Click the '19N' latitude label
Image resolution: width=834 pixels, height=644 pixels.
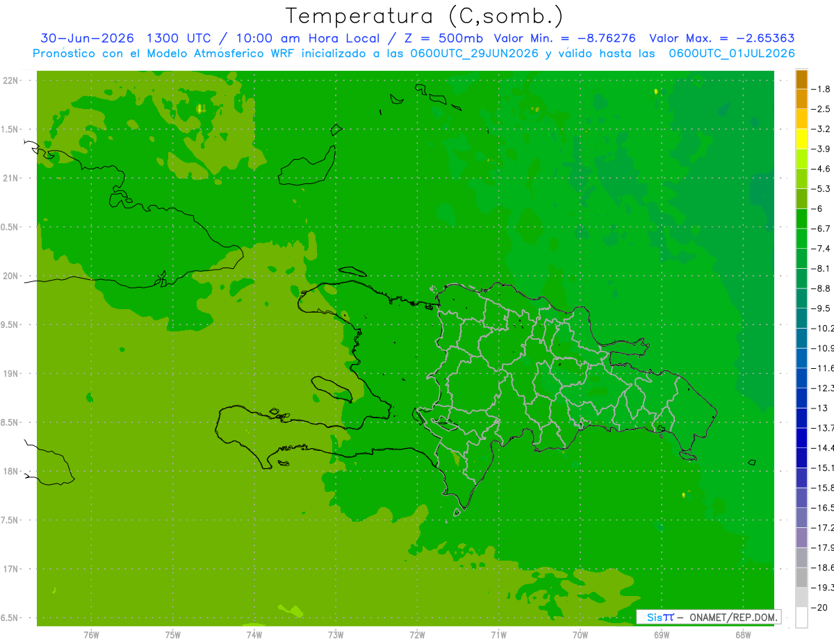(10, 374)
